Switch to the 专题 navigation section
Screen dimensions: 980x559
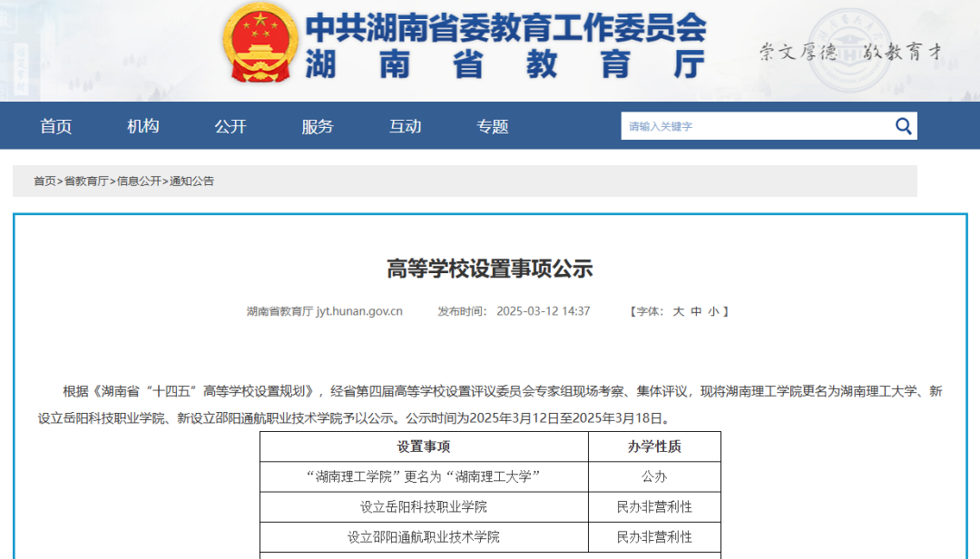tap(493, 126)
